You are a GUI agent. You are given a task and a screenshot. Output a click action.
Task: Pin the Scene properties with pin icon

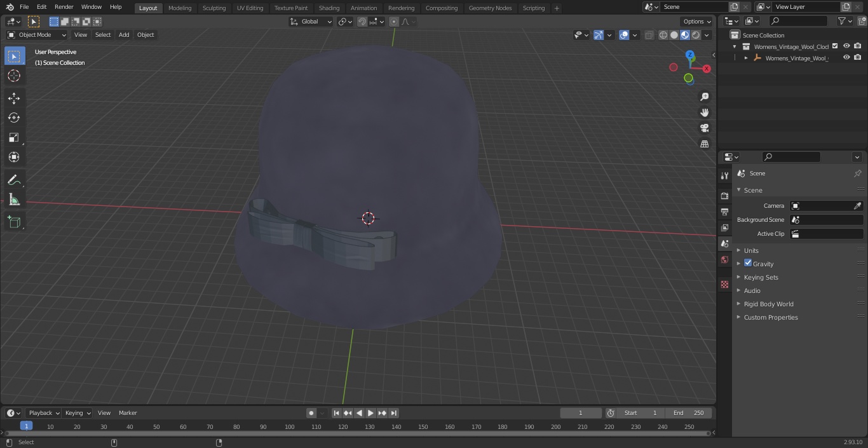[x=857, y=173]
